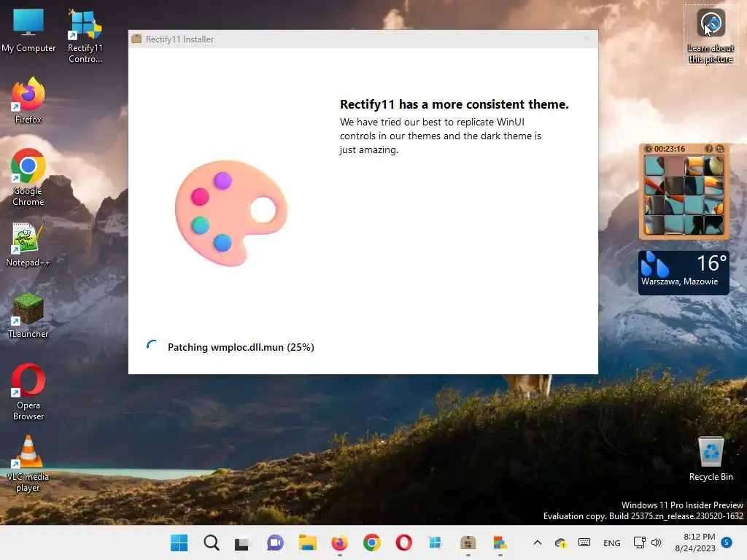The height and width of the screenshot is (560, 747).
Task: Open the touch keyboard tray icon
Action: tap(584, 542)
